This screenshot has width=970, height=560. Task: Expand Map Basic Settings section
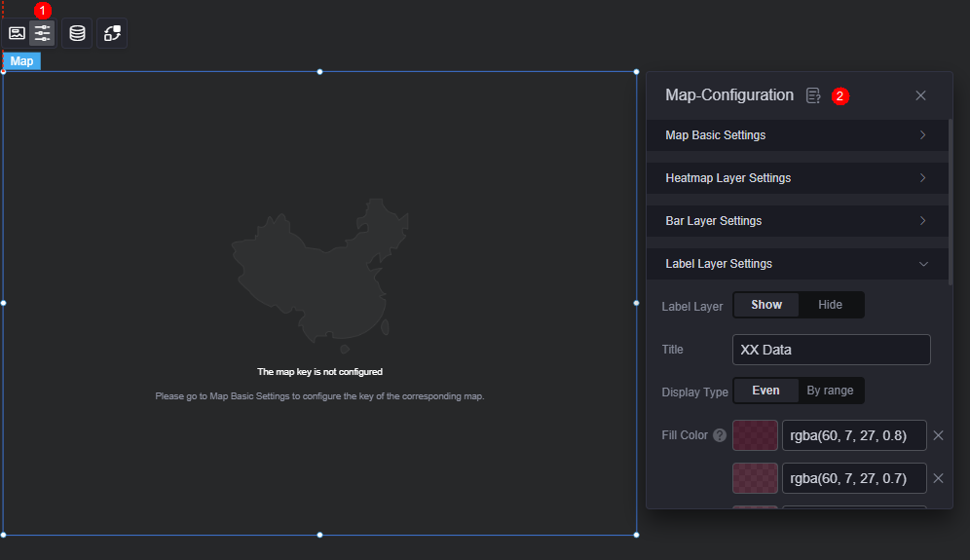point(797,135)
